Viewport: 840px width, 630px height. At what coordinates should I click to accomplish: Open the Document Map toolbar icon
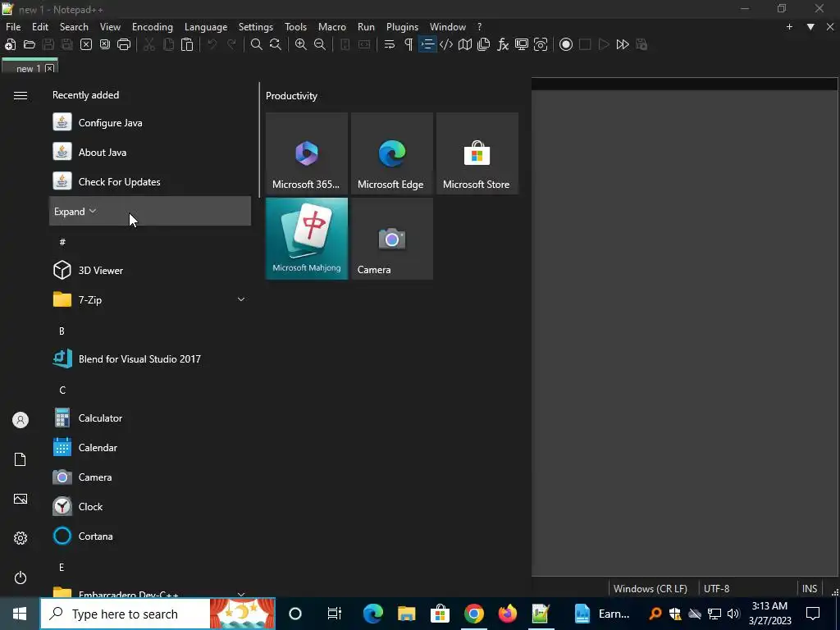click(465, 44)
